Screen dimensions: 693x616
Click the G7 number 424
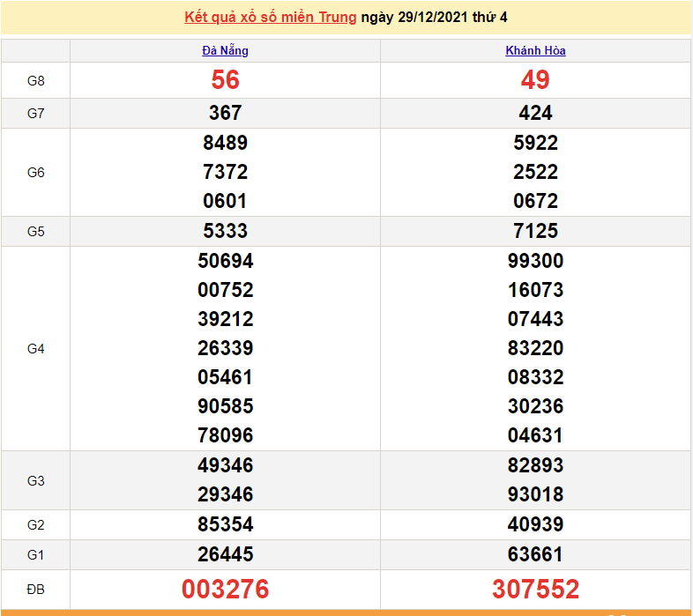point(535,113)
